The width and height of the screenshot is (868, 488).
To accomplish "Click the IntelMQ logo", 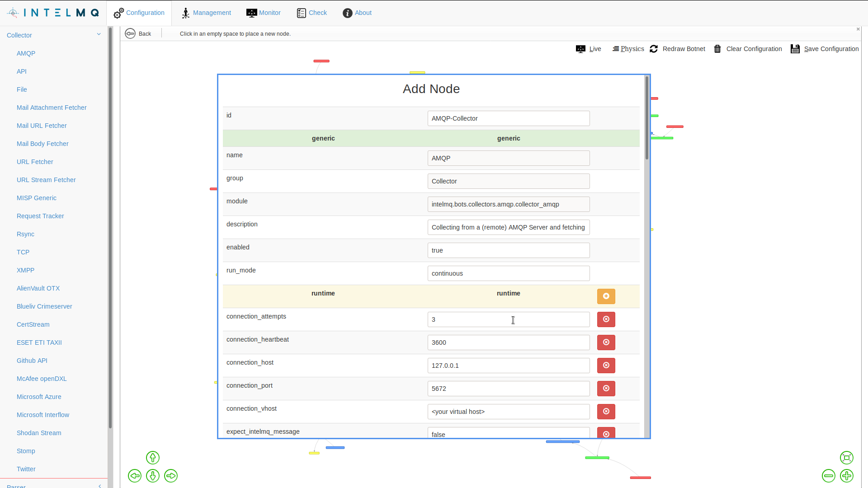I will (53, 13).
